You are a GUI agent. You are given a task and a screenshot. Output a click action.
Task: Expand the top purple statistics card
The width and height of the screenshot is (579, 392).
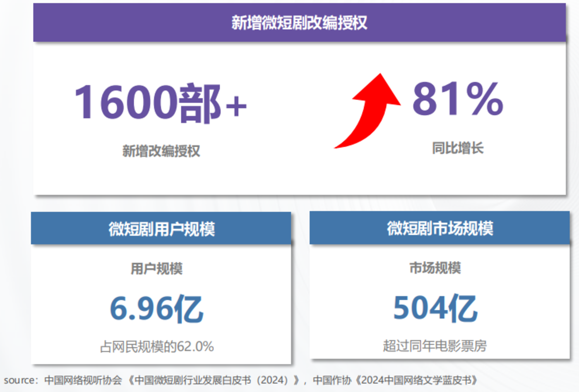(300, 120)
